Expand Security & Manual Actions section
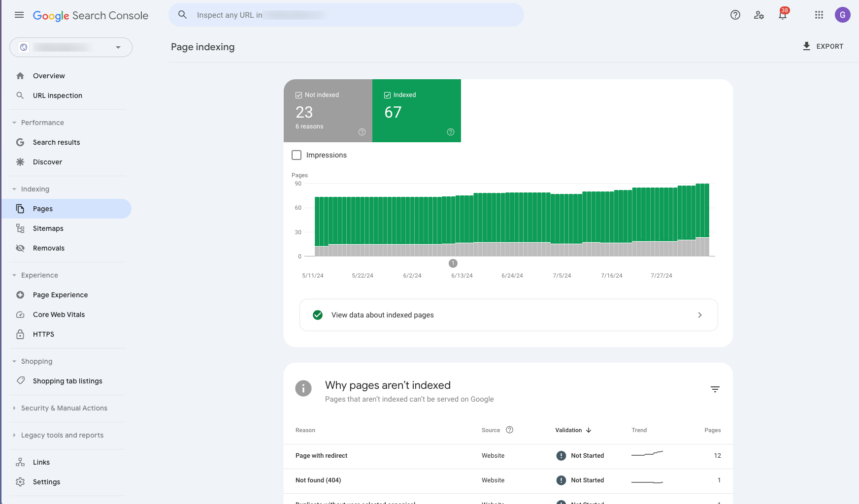This screenshot has height=504, width=859. tap(64, 408)
